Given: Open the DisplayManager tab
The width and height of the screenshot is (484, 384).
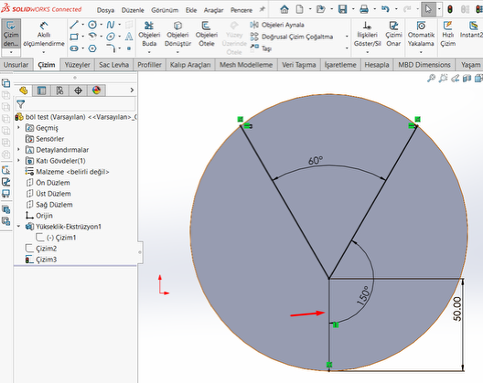Looking at the screenshot, I should point(97,90).
